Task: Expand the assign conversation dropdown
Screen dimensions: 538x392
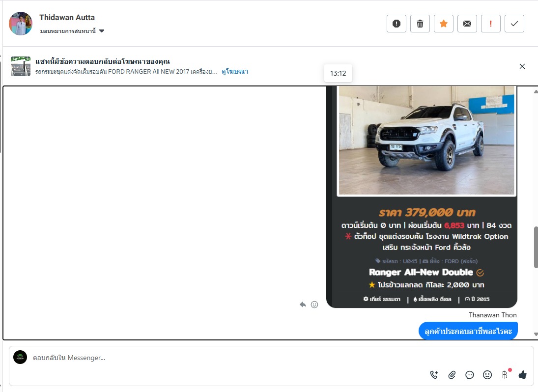Action: [x=72, y=31]
